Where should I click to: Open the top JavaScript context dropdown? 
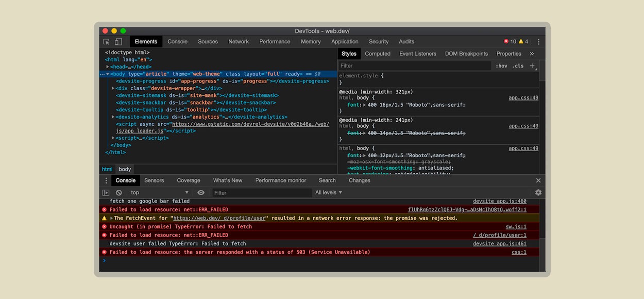pos(160,193)
